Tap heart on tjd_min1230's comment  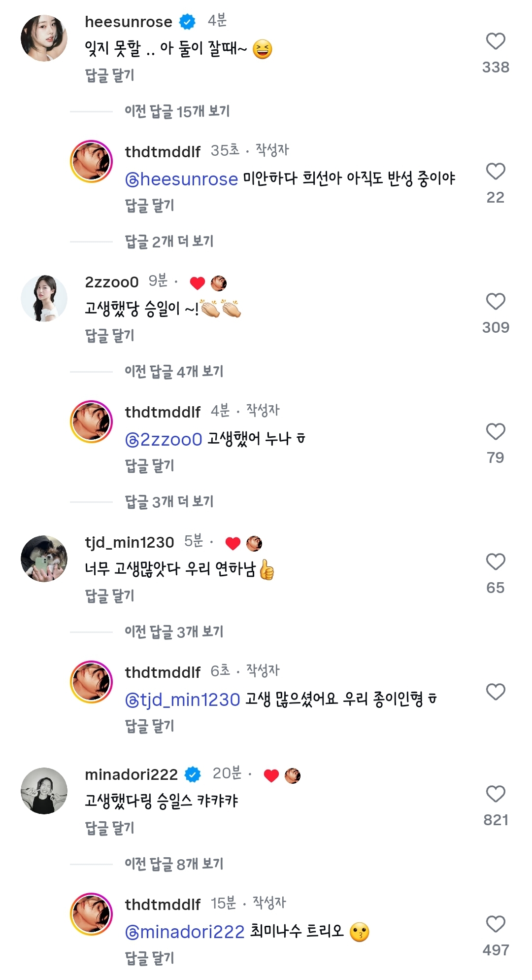click(496, 562)
